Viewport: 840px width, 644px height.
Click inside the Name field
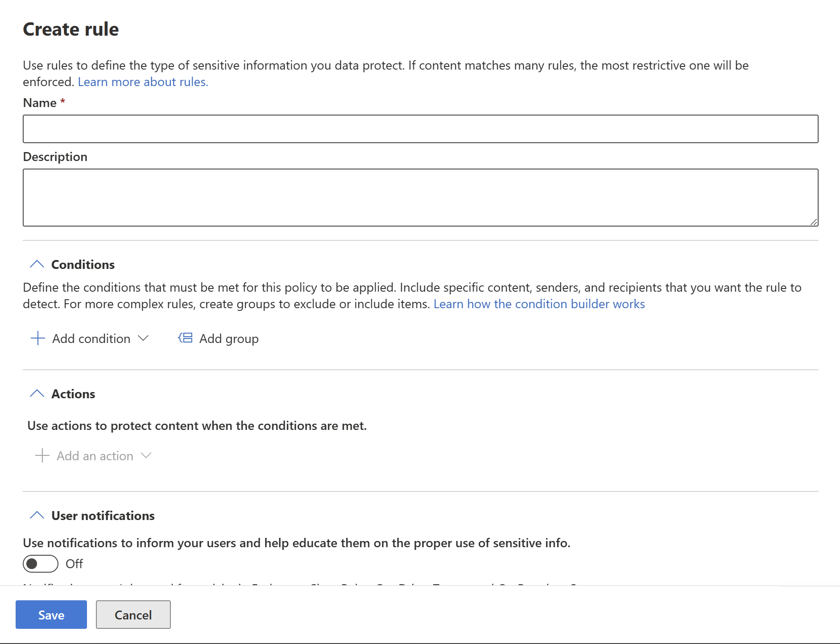[x=420, y=128]
